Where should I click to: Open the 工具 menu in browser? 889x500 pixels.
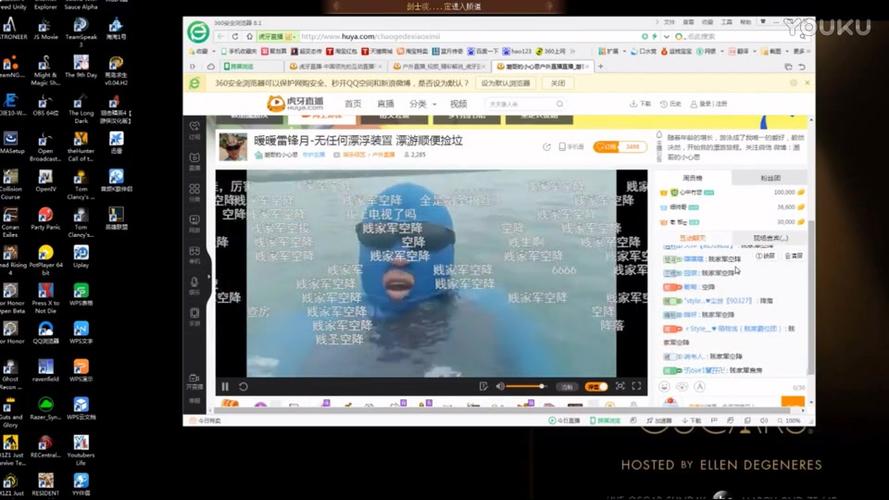coord(727,22)
